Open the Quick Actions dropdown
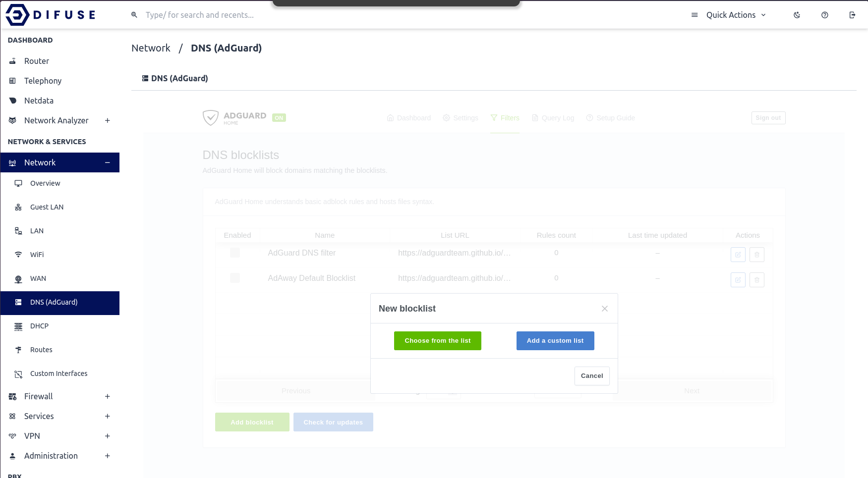Screen dimensions: 868x478 729,15
